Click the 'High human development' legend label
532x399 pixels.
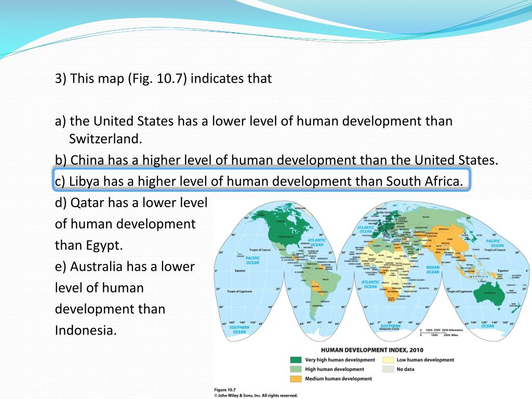coord(335,369)
